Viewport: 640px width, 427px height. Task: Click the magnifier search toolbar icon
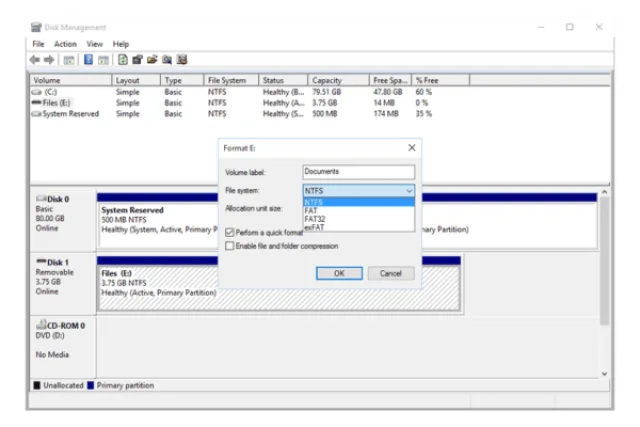167,60
